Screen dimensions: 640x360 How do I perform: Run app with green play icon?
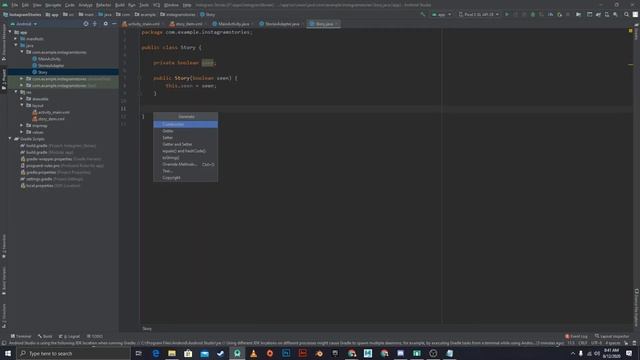click(x=507, y=14)
